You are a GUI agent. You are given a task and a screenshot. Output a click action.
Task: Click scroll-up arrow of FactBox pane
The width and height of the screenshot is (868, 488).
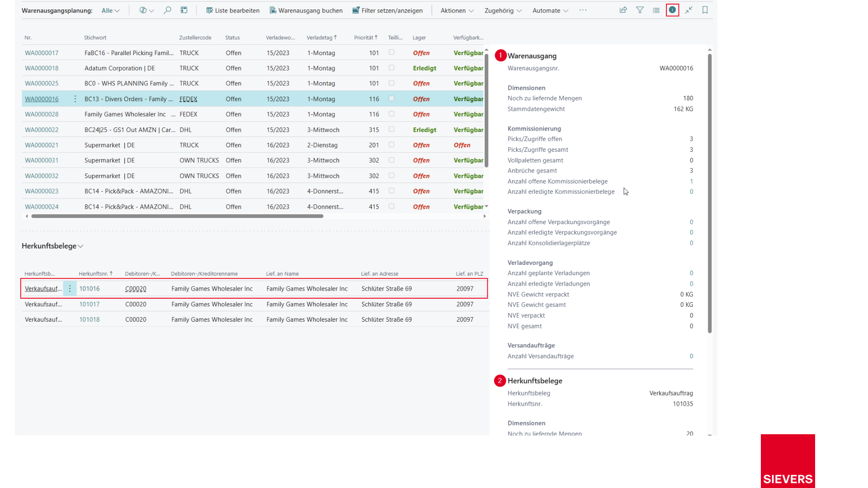click(710, 50)
